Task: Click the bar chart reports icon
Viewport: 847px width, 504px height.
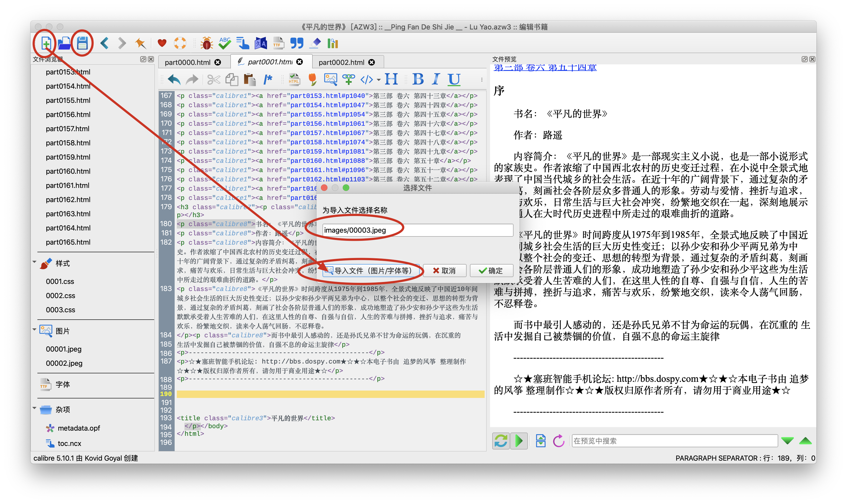Action: coord(333,43)
